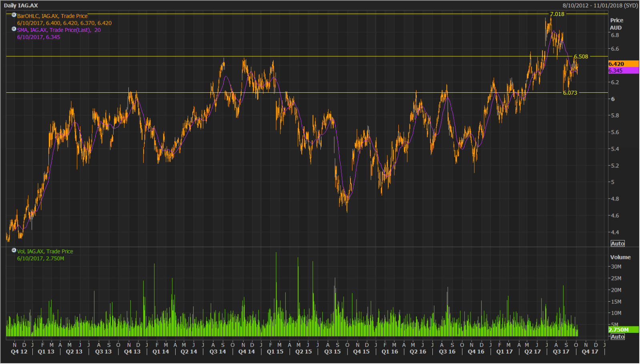Click the orange 6.420 last price tag

pyautogui.click(x=623, y=64)
